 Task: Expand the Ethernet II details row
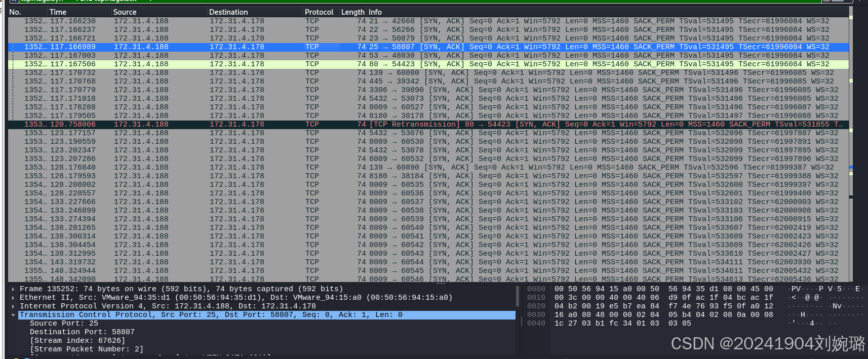(13, 298)
